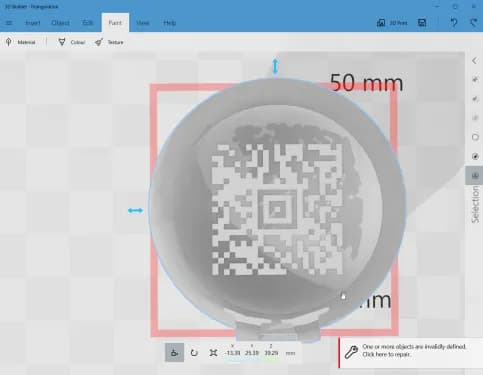
Task: Click the circle-with-dot icon in the sidebar
Action: [x=475, y=156]
